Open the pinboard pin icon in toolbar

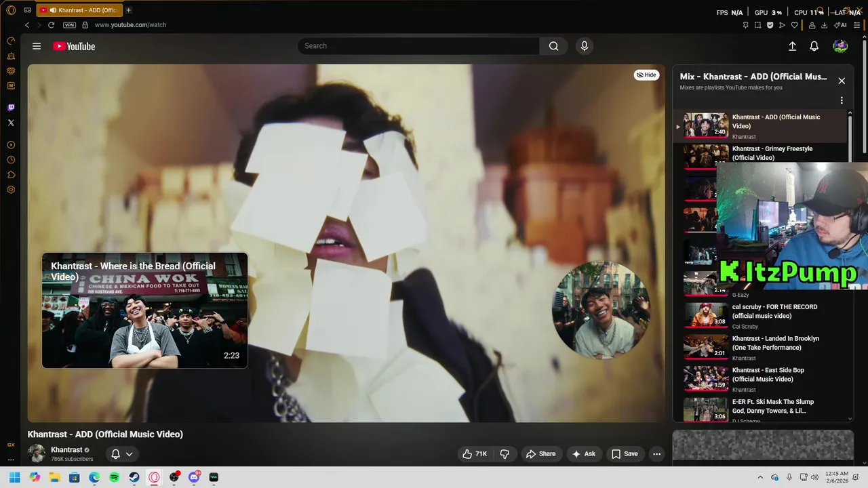[x=745, y=25]
